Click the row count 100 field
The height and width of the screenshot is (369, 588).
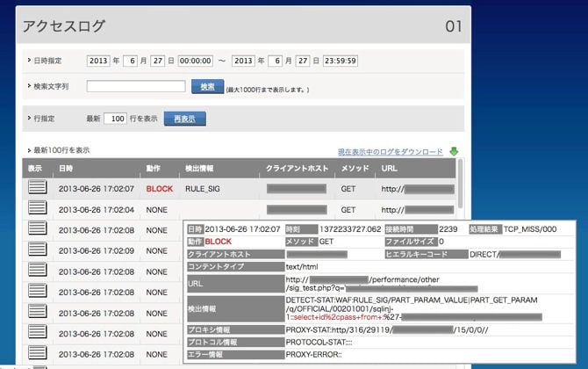[x=115, y=119]
